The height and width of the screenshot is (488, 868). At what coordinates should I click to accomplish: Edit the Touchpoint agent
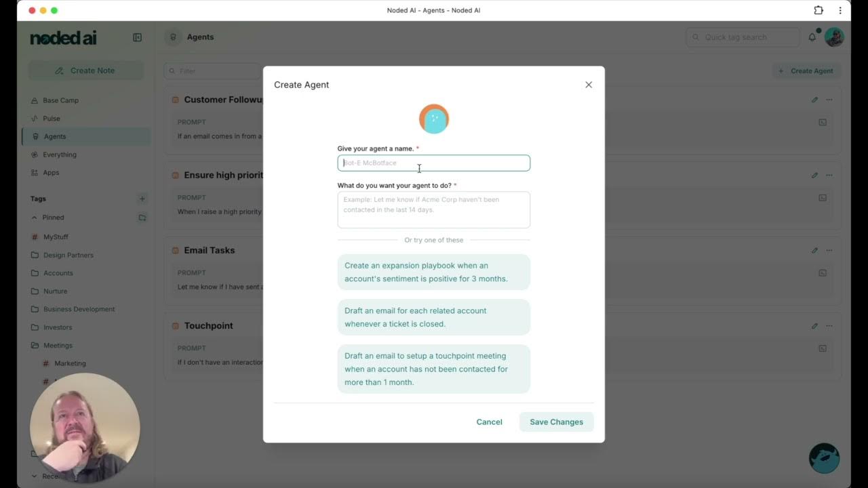pos(814,326)
